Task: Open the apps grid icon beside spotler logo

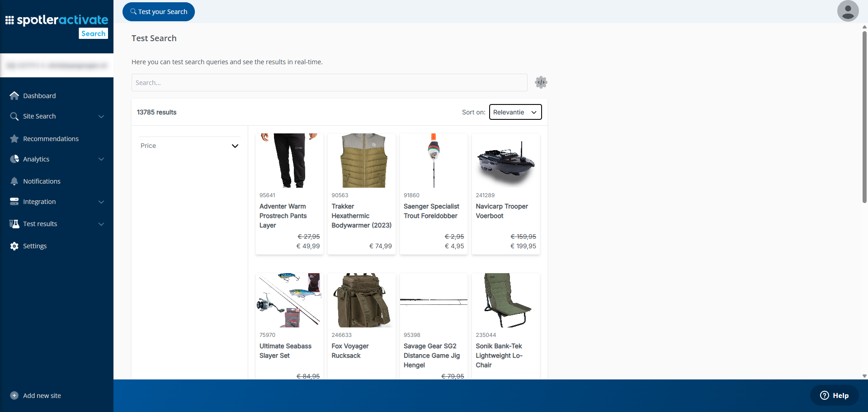Action: point(9,20)
